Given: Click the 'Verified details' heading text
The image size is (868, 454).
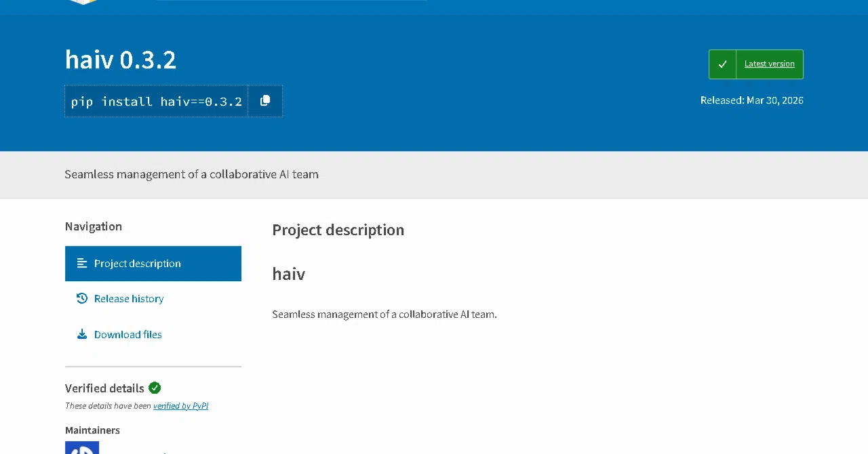Looking at the screenshot, I should tap(104, 388).
